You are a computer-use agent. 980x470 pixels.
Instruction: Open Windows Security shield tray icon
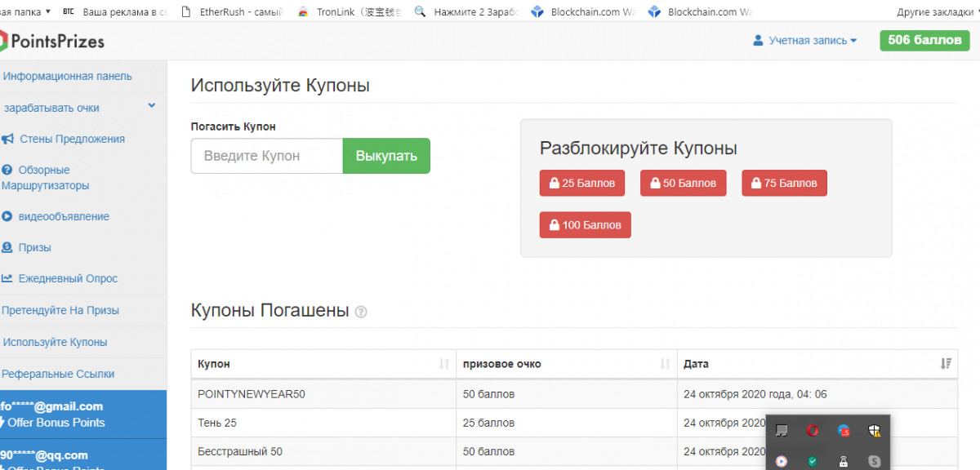pos(875,431)
